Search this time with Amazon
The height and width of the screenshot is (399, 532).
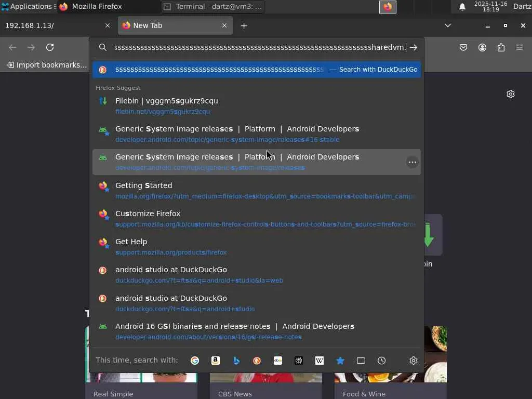[216, 361]
